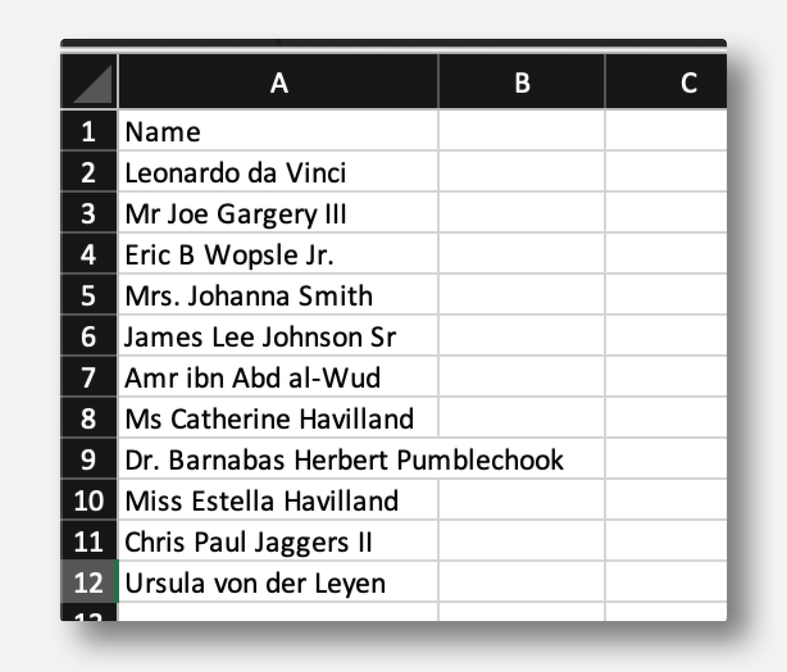
Task: Select the Leonardo da Vinci cell
Action: click(x=278, y=173)
